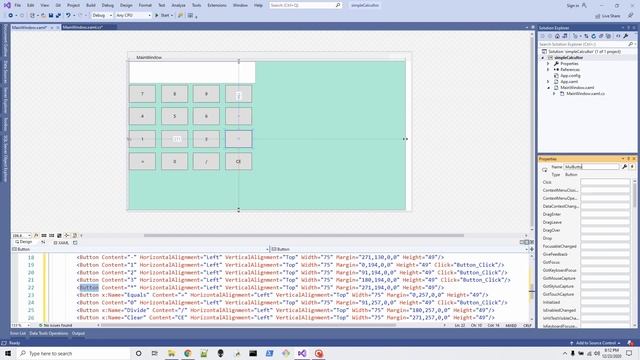Image resolution: width=640 pixels, height=360 pixels.
Task: Expand the Properties node in Solution Explorer
Action: tap(548, 64)
